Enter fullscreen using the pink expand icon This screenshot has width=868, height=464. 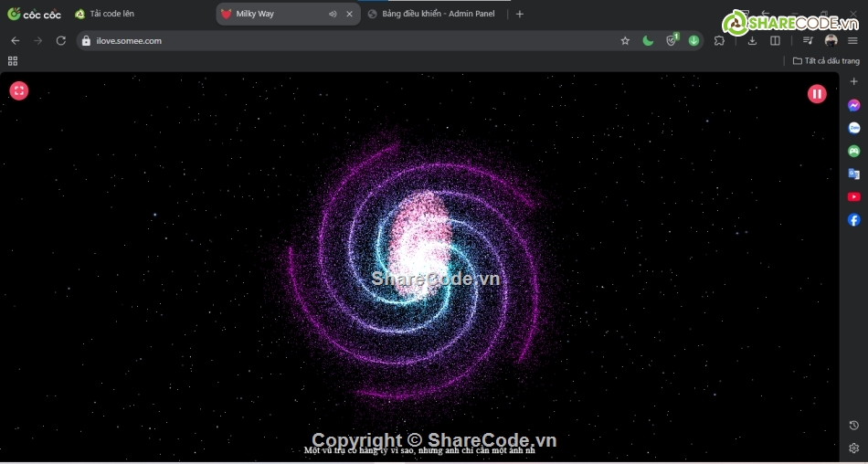click(x=19, y=90)
